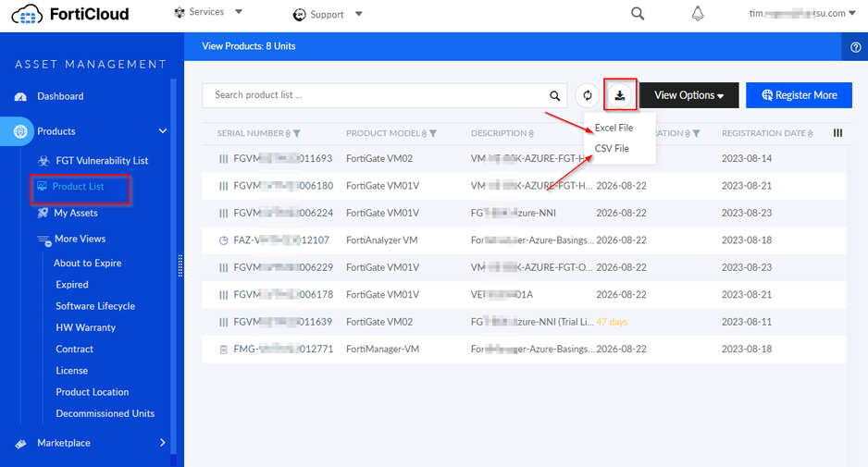Open FGT Vulnerability List
This screenshot has width=868, height=467.
pyautogui.click(x=102, y=161)
